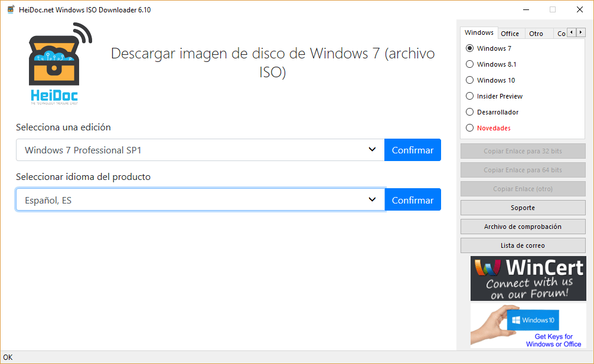Click the Windows 10 keys advertisement banner
The height and width of the screenshot is (364, 594).
[x=528, y=325]
